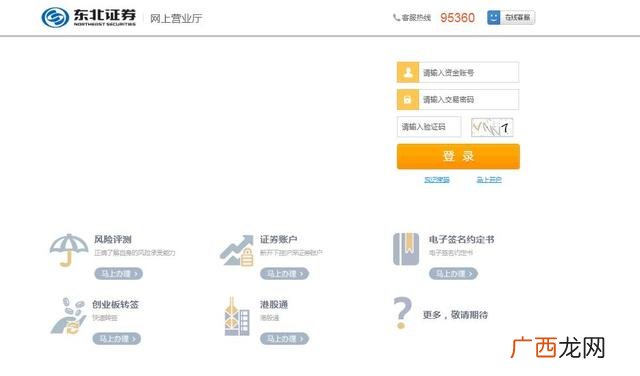Click the 风险评测 description subtitle
The width and height of the screenshot is (640, 376).
tap(135, 253)
